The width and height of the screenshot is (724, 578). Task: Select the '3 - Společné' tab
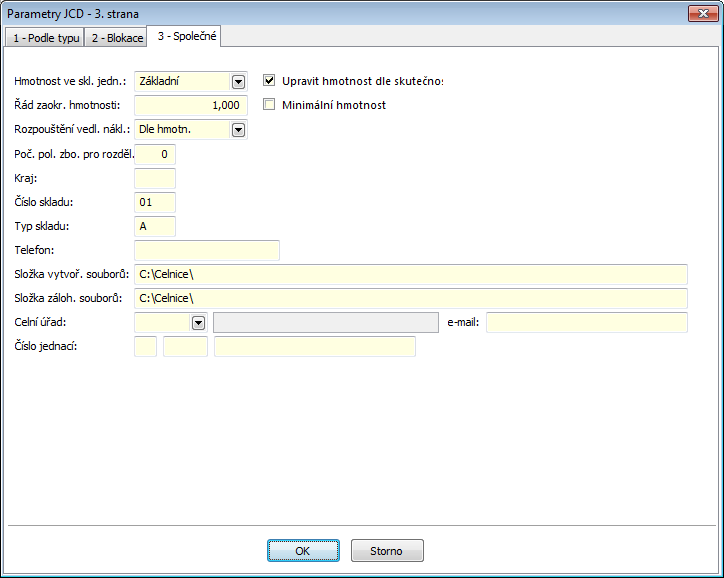(185, 36)
